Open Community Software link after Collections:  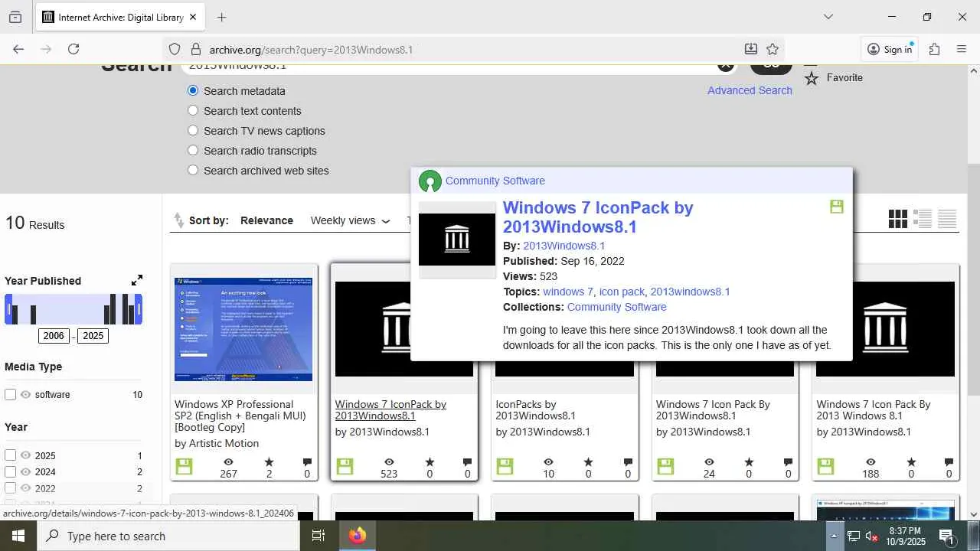[616, 307]
